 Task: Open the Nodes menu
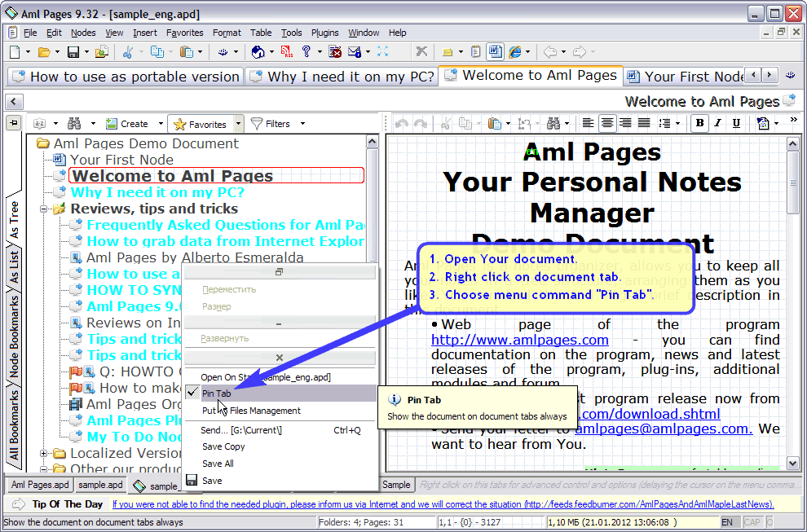click(x=83, y=33)
